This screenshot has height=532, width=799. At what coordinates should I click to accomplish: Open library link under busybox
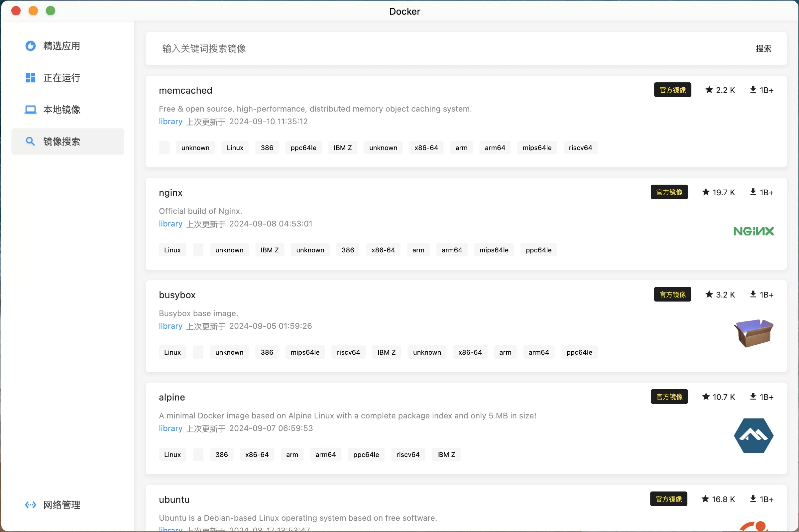tap(171, 326)
